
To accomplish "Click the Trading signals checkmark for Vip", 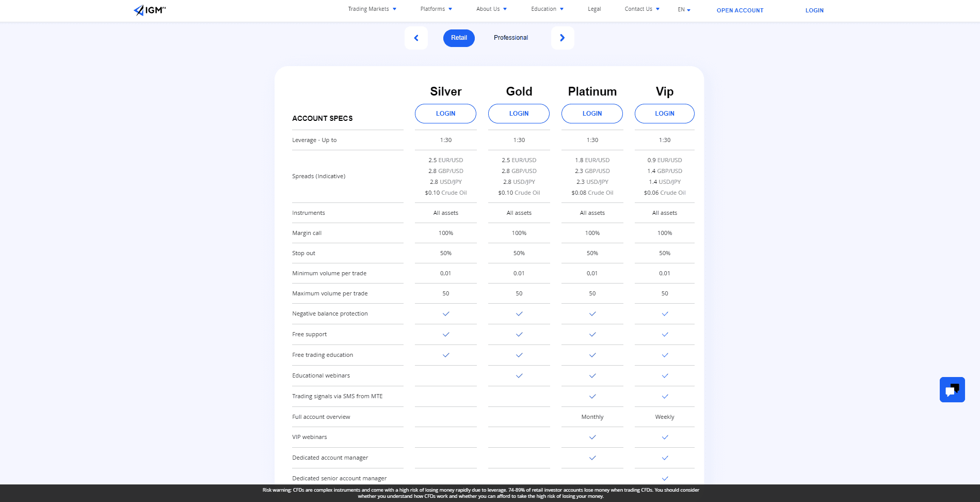I will coord(664,396).
